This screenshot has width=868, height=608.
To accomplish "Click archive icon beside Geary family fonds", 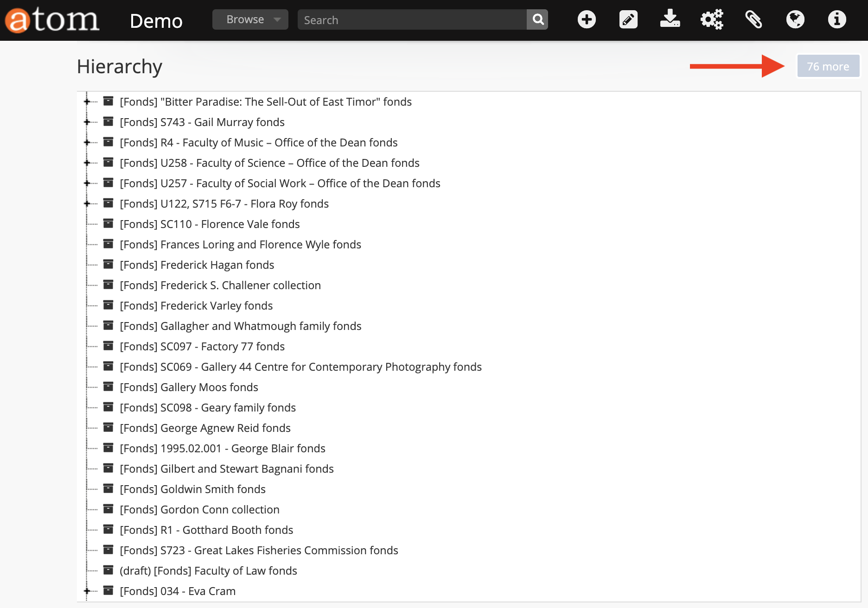I will 108,407.
